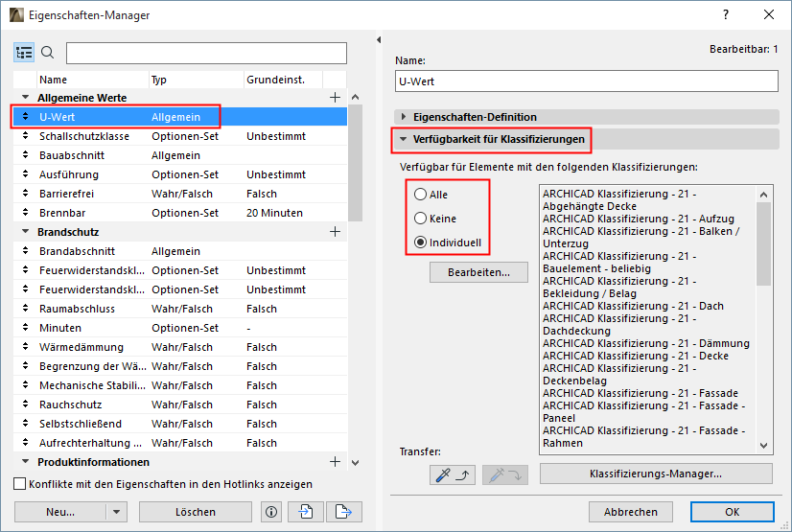The width and height of the screenshot is (792, 532).
Task: Expand the Eigenschaften-Definition panel
Action: (x=404, y=117)
